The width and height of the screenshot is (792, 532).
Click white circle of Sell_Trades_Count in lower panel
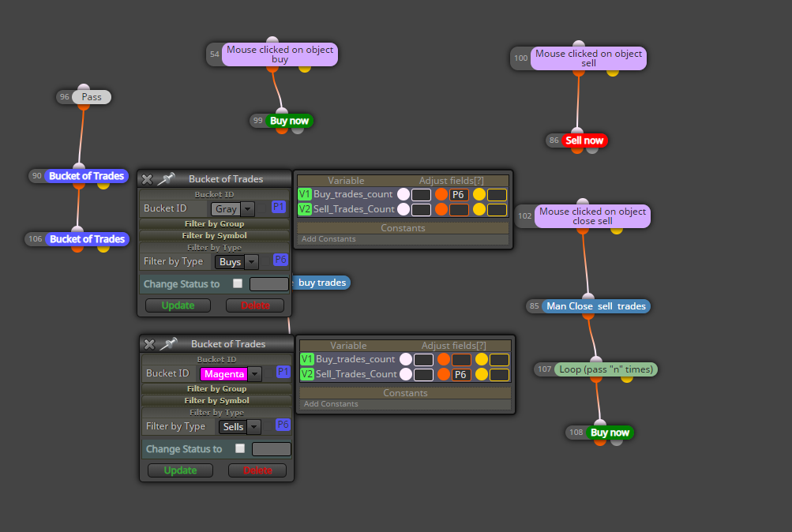coord(406,374)
